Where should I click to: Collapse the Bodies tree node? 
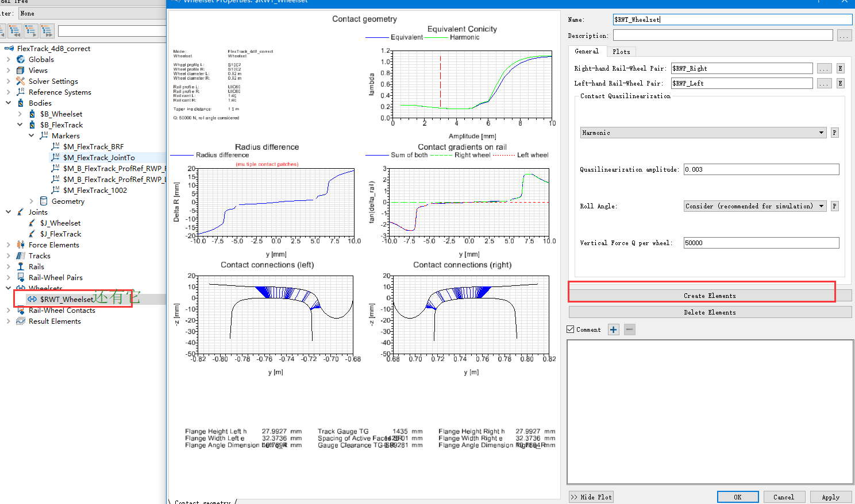coord(8,103)
